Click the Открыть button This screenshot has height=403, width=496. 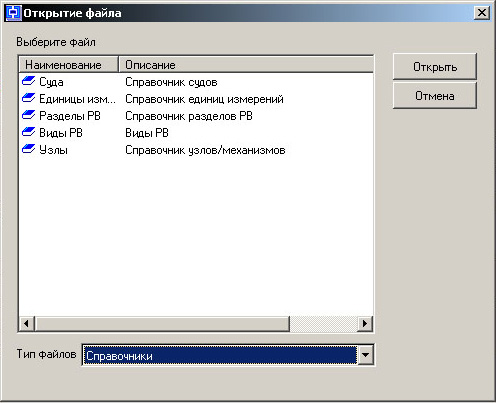pos(435,67)
